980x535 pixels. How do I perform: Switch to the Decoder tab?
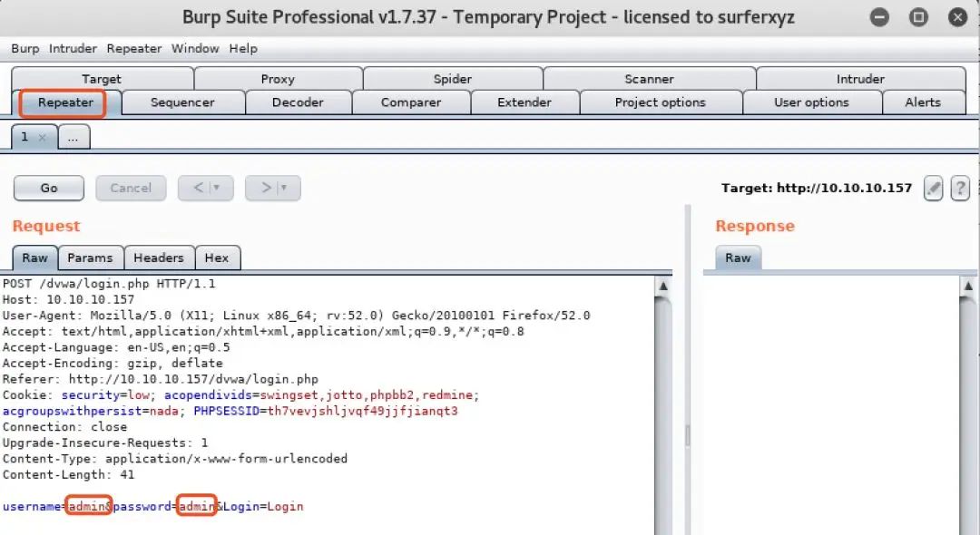pyautogui.click(x=298, y=102)
